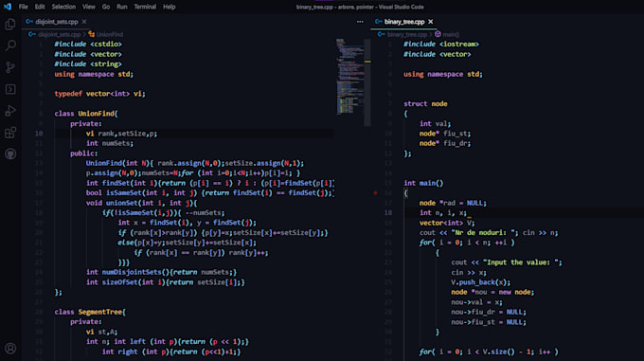This screenshot has width=644, height=361.
Task: Open the Help menu
Action: [170, 7]
